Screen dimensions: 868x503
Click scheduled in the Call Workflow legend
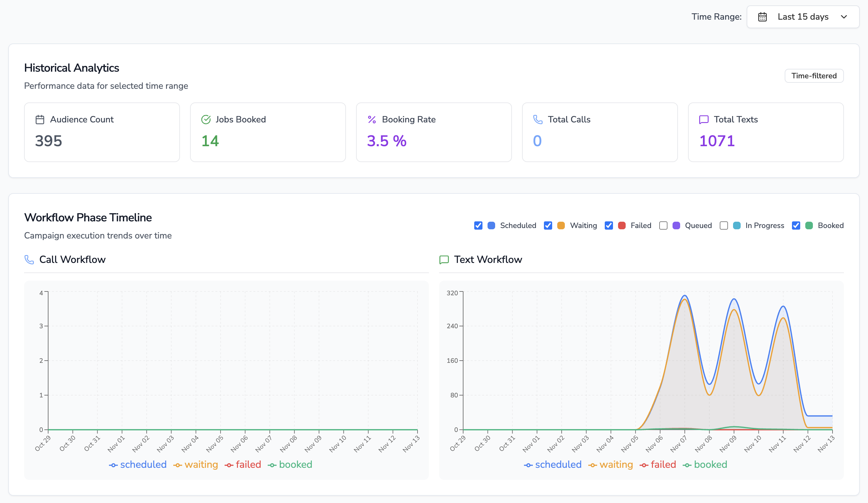click(143, 464)
